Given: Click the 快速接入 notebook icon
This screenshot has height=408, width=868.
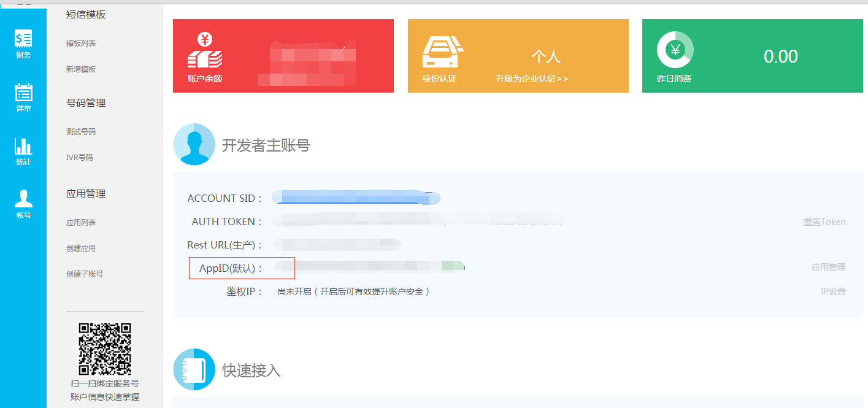Looking at the screenshot, I should pyautogui.click(x=194, y=369).
